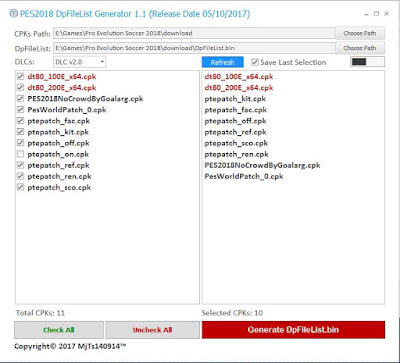
Task: Close the DpFileList Generator window
Action: tap(387, 14)
